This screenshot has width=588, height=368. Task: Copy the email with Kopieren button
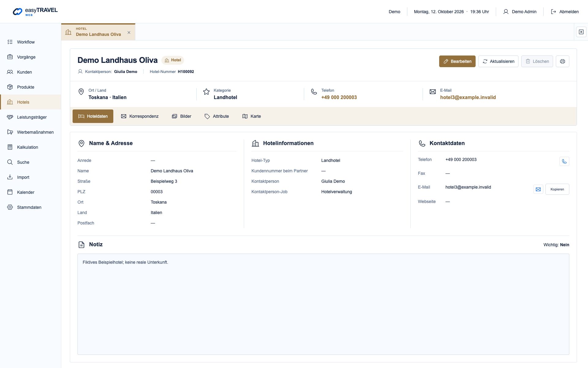point(557,189)
